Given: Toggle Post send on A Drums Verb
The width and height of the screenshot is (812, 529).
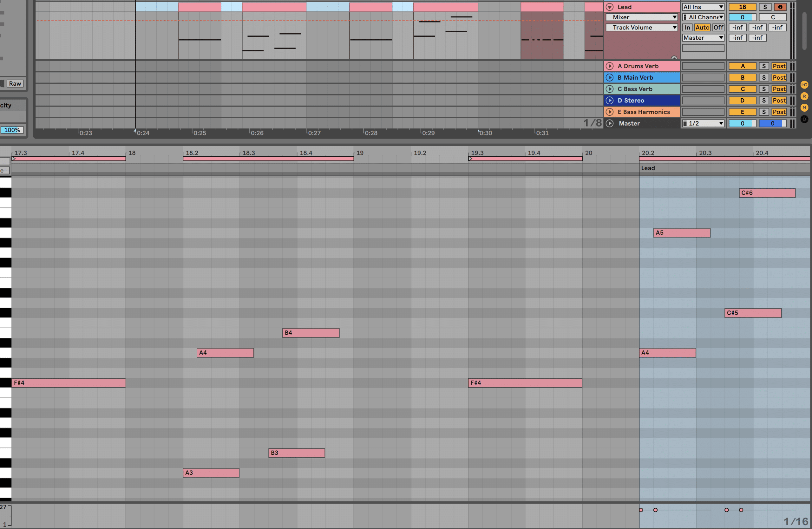Looking at the screenshot, I should coord(779,66).
